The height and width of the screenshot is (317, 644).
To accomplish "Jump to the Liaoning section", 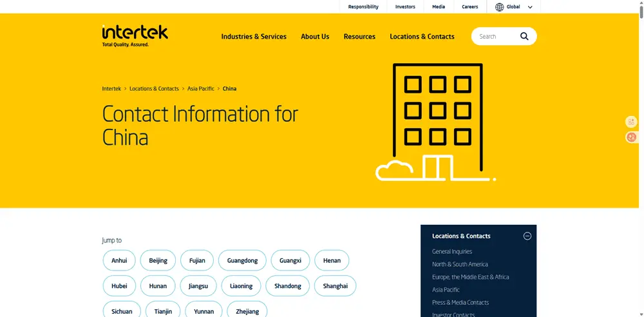I will coord(241,286).
